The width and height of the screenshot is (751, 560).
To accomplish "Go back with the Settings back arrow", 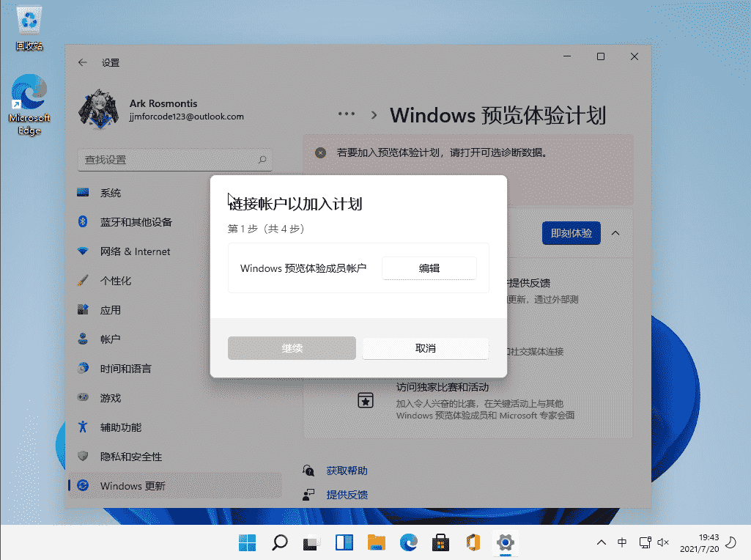I will click(82, 62).
